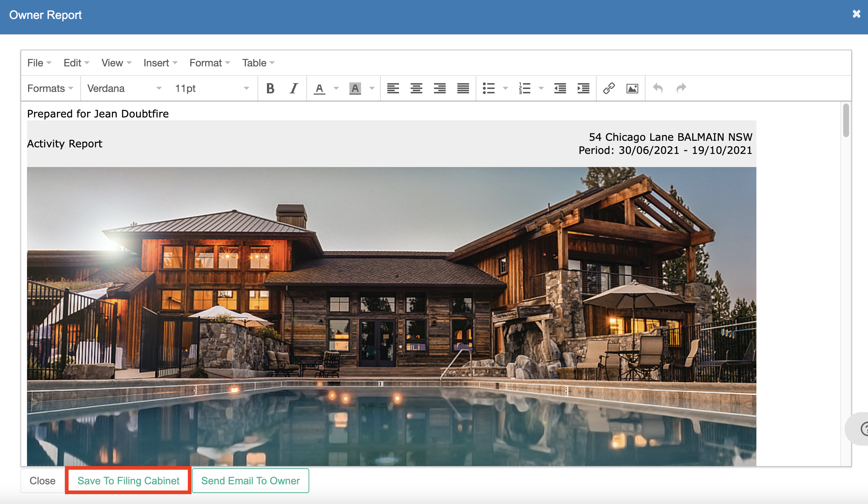
Task: Decrease indent of the paragraph
Action: coord(560,88)
